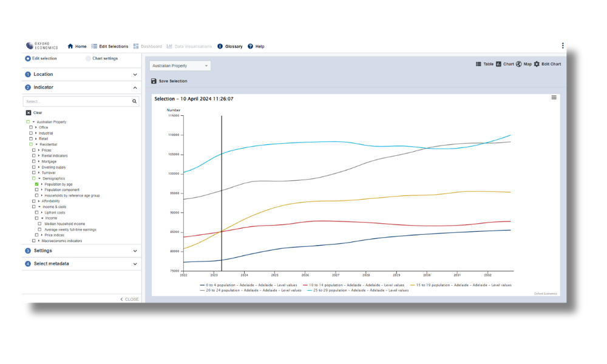The image size is (607, 364).
Task: Open the Australian Property dropdown
Action: [180, 66]
